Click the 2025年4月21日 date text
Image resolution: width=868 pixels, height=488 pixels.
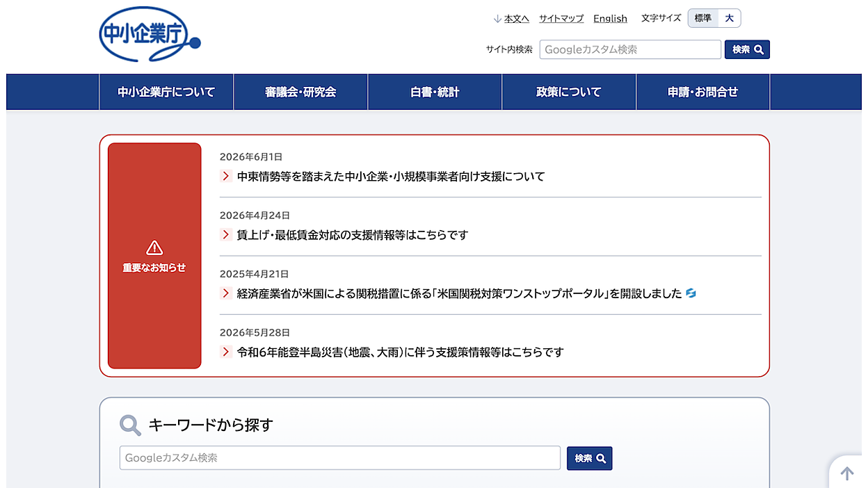pos(255,274)
